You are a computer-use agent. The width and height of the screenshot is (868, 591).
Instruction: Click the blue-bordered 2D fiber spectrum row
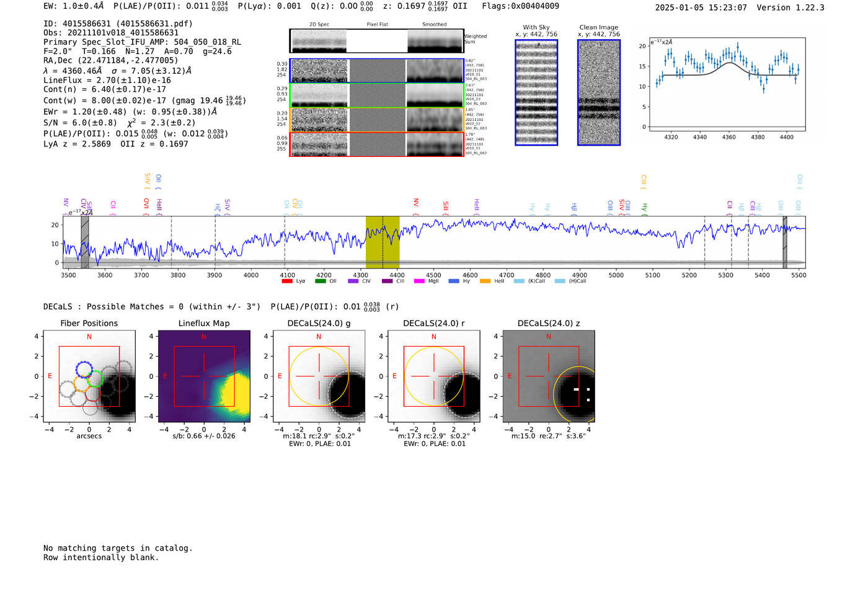[x=377, y=71]
